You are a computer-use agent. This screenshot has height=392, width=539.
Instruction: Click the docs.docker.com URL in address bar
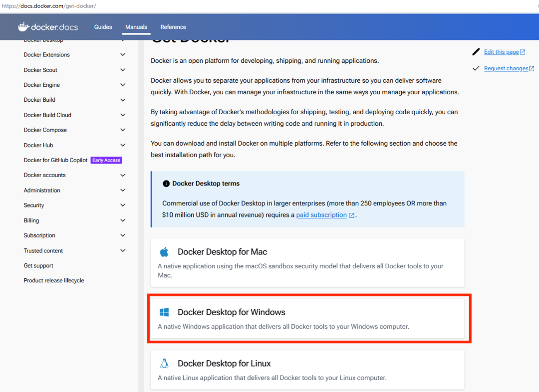coord(49,6)
